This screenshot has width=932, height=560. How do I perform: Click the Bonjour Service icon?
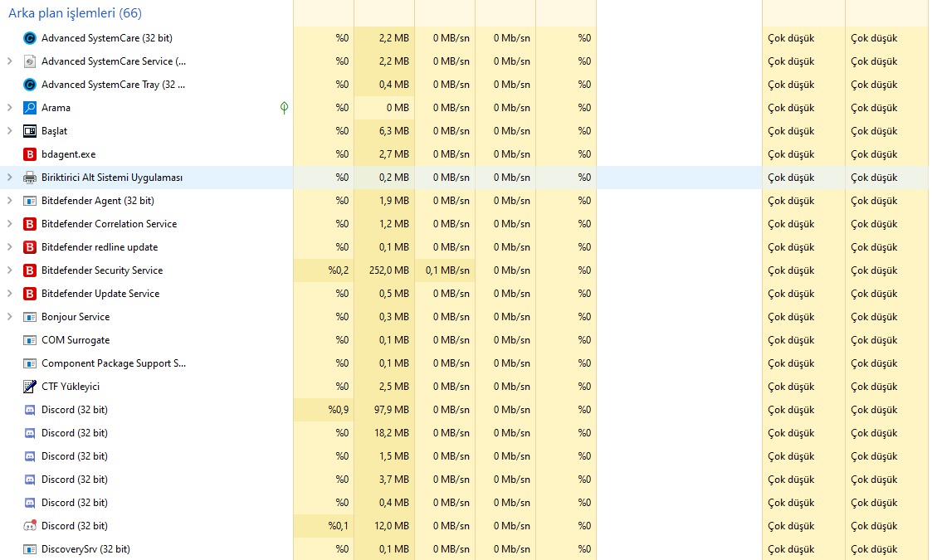click(x=30, y=317)
